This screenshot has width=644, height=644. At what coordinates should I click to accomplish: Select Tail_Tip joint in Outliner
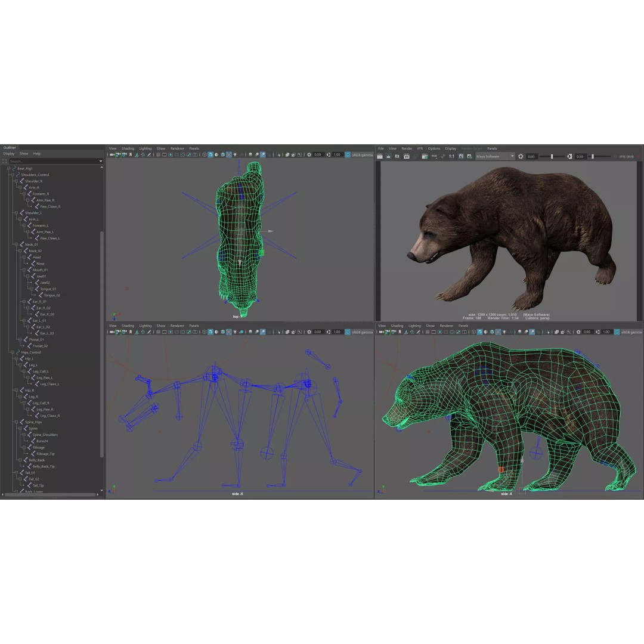(x=38, y=485)
